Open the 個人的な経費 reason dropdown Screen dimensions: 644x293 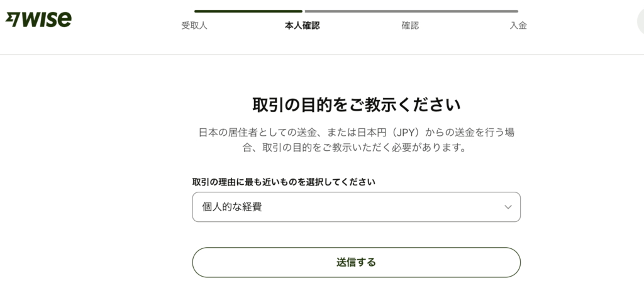pos(356,207)
